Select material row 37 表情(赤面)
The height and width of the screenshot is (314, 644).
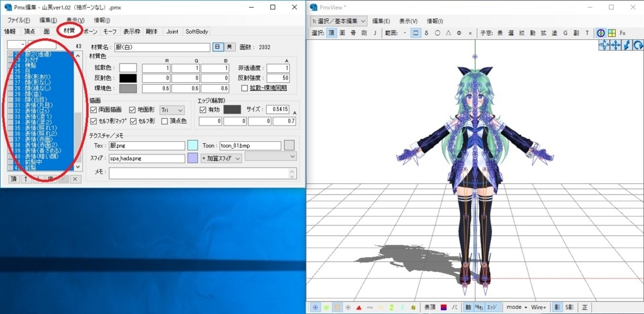pyautogui.click(x=41, y=139)
